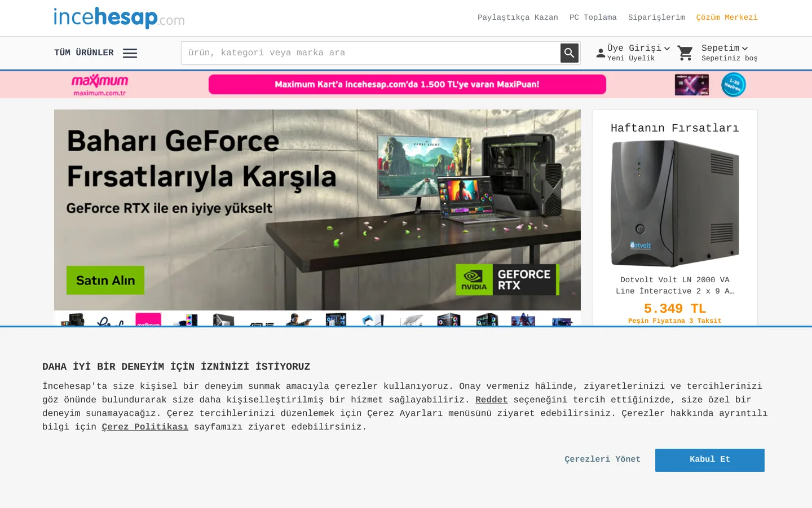Click the user profile icon
The height and width of the screenshot is (508, 812).
tap(601, 53)
